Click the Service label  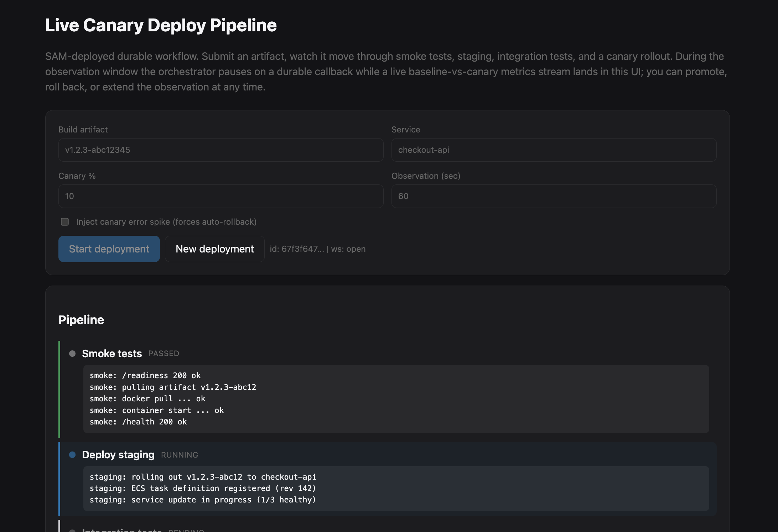(x=406, y=130)
